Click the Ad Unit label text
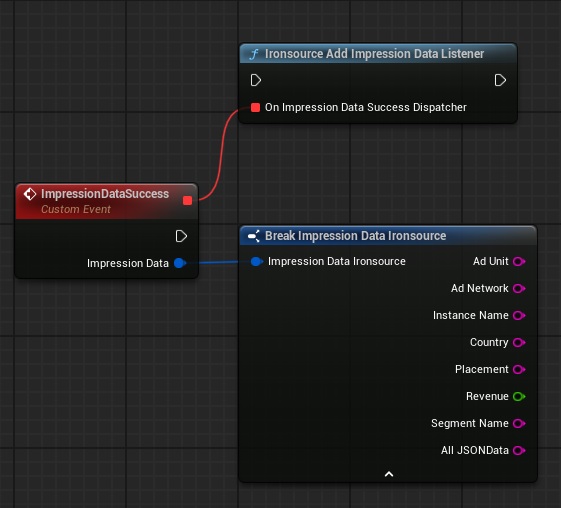The image size is (561, 508). pyautogui.click(x=491, y=262)
